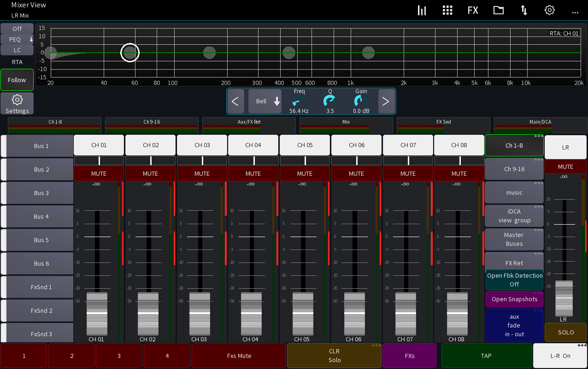Select the Bus 3 mix tab
588x369 pixels.
pyautogui.click(x=41, y=193)
